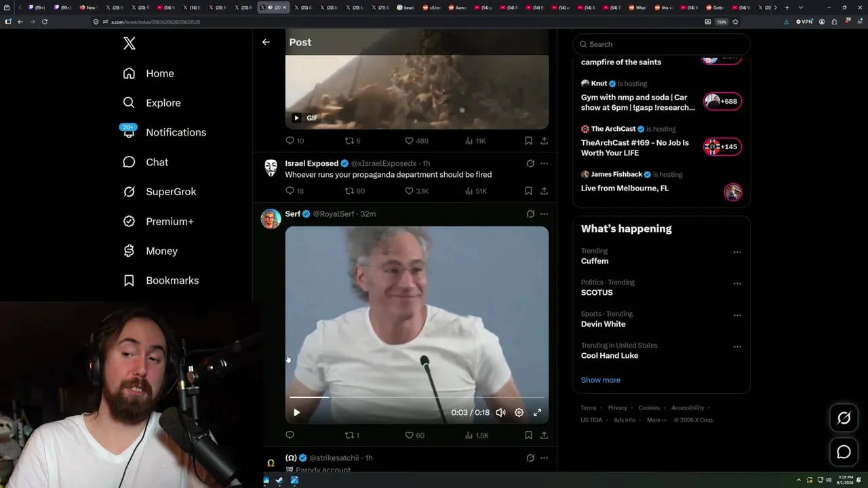Image resolution: width=868 pixels, height=488 pixels.
Task: Bookmark this page with the star icon
Action: pos(735,22)
